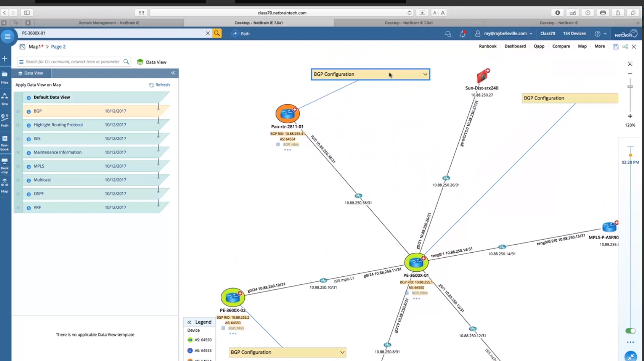Open the ray@raybelleville.com user dropdown
This screenshot has width=644, height=361.
[504, 33]
